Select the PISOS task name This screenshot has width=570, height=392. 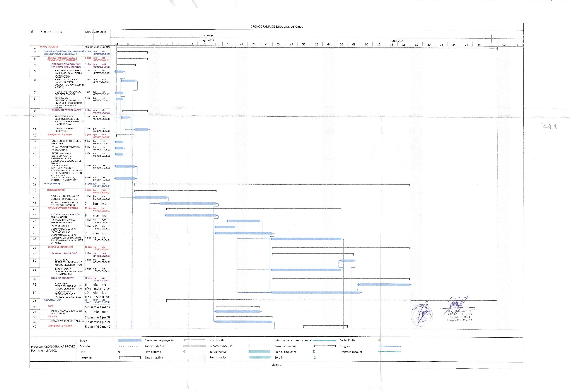50,306
